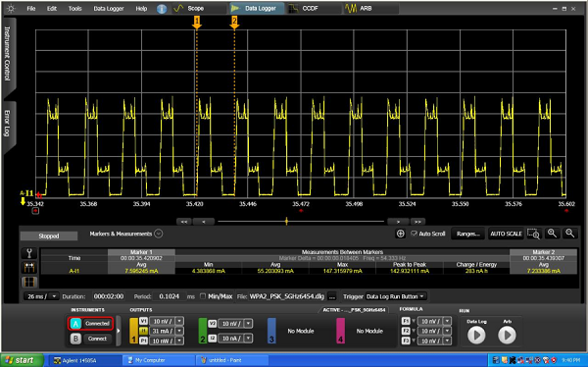Select output 3 blue channel block
Screen dimensions: 588x367
point(271,331)
